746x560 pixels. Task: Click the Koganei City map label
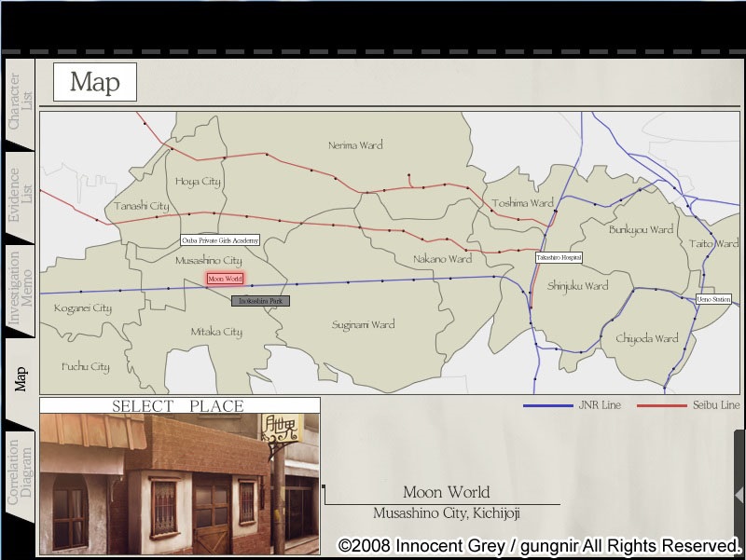83,308
